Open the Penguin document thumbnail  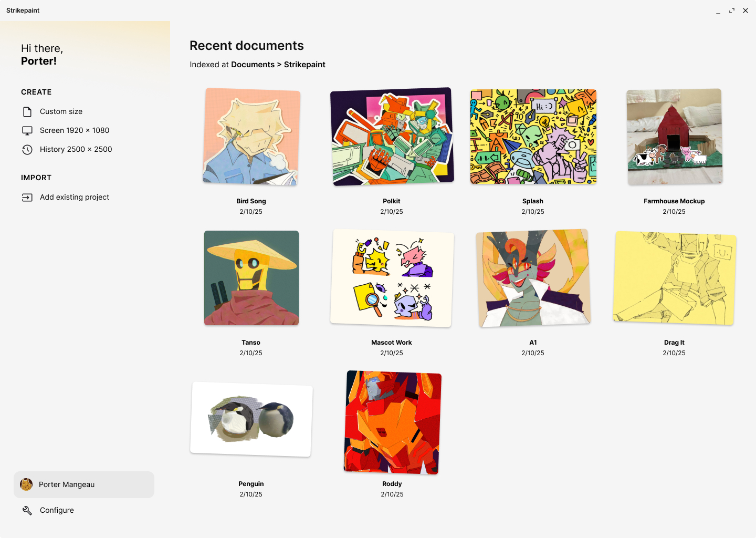[251, 419]
